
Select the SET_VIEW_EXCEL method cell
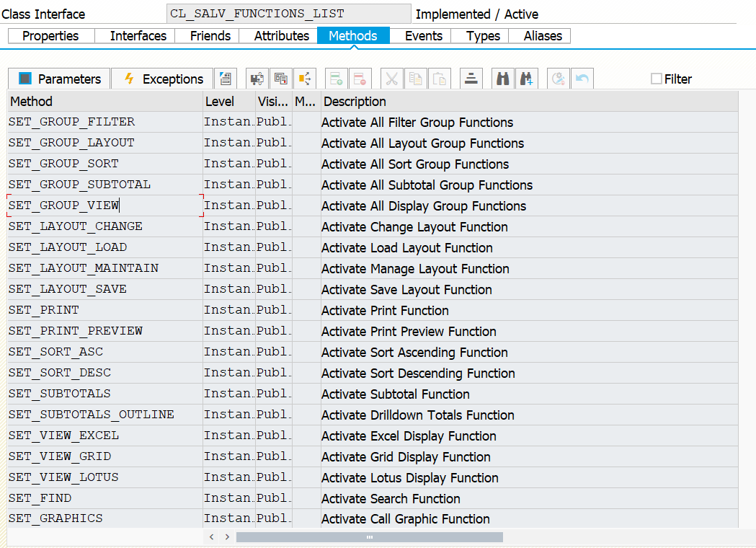pos(105,436)
